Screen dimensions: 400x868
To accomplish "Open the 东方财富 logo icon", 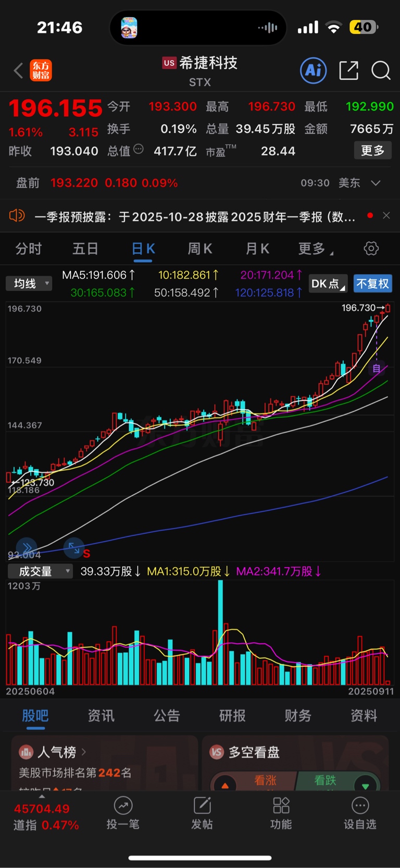I will point(41,70).
